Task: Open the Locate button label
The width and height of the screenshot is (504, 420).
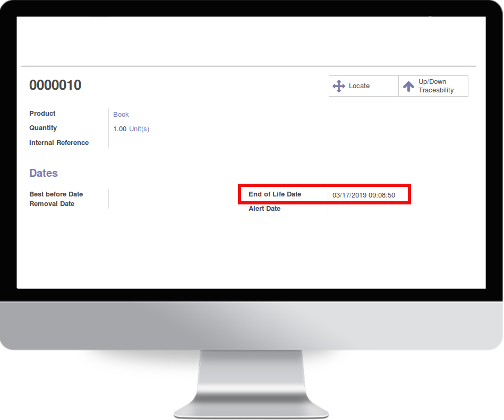Action: tap(359, 86)
